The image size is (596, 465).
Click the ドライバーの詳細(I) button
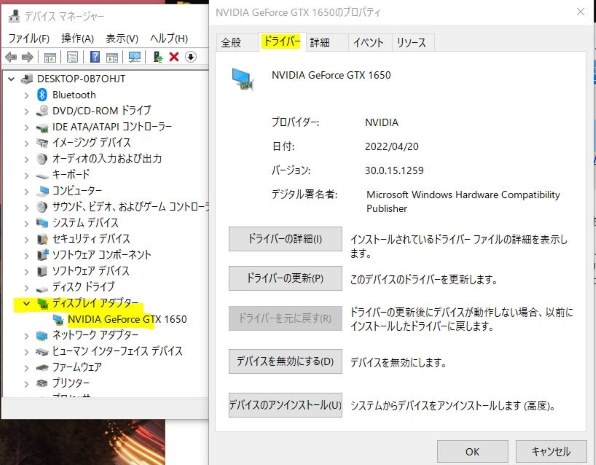click(x=285, y=239)
